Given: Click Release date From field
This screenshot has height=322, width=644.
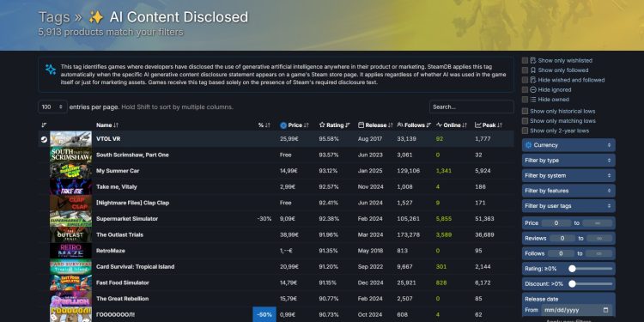Looking at the screenshot, I should point(577,310).
